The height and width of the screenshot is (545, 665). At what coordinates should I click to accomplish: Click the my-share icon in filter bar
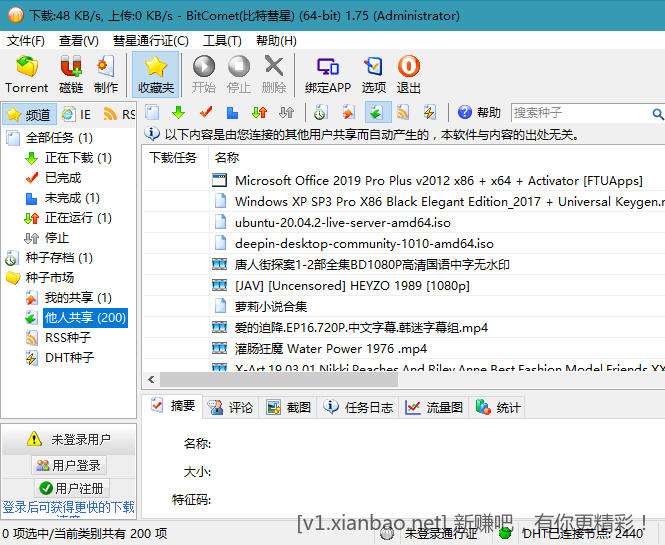coord(349,113)
